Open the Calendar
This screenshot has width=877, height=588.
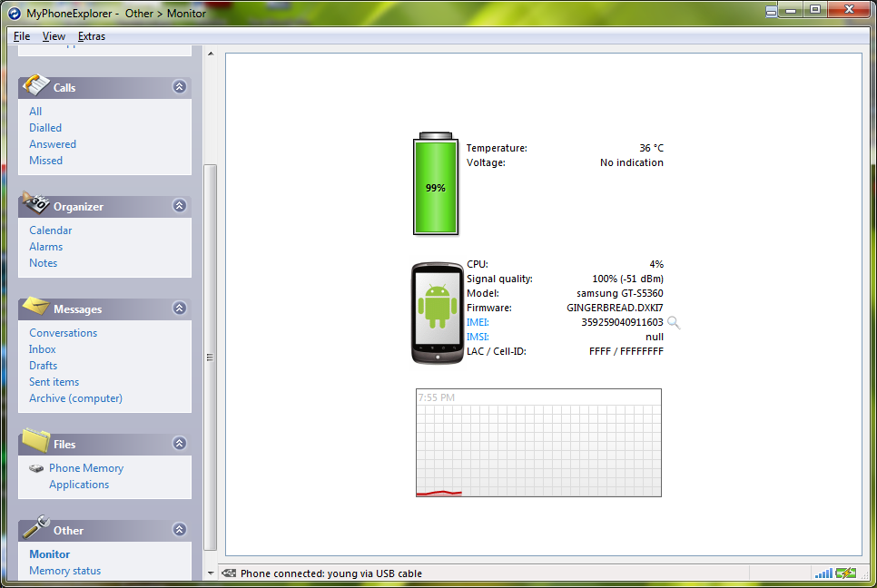[50, 230]
